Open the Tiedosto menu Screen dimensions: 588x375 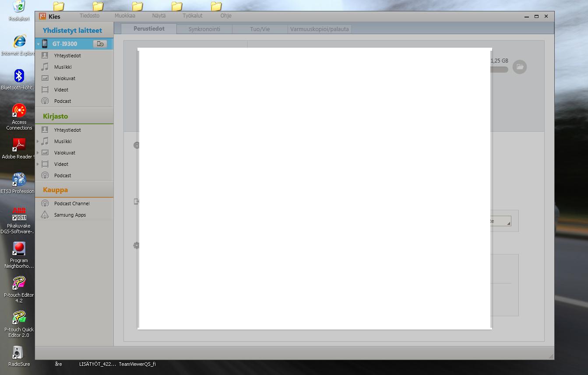[x=89, y=16]
